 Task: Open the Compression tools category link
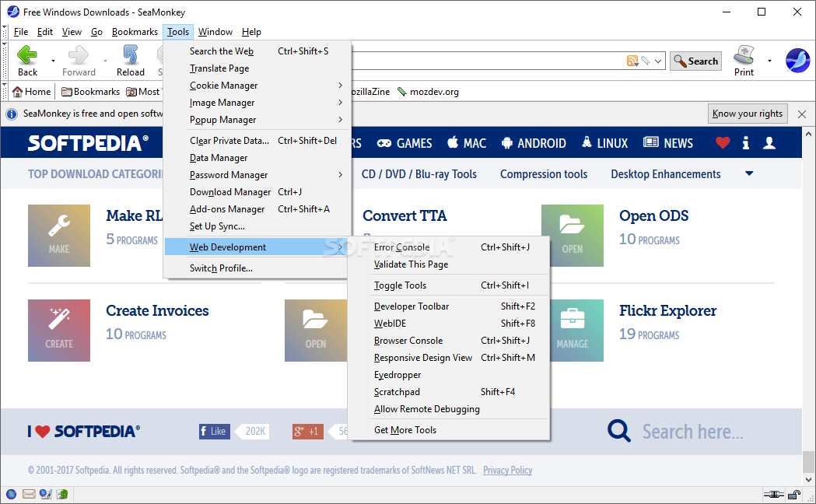point(544,174)
